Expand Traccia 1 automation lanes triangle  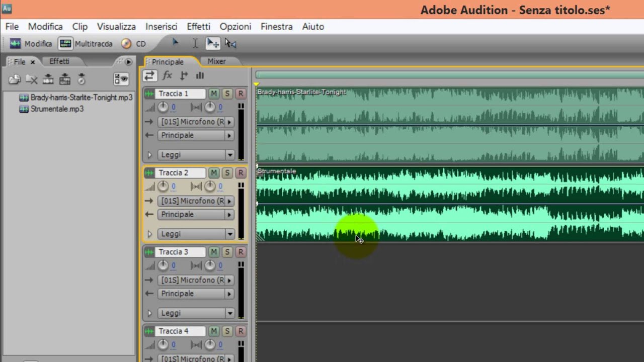coord(149,155)
